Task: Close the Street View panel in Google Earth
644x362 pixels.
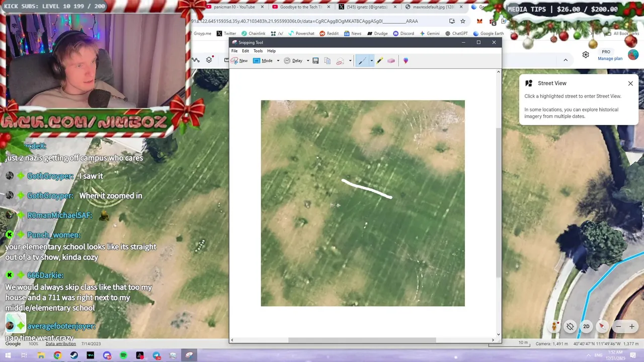Action: 630,83
